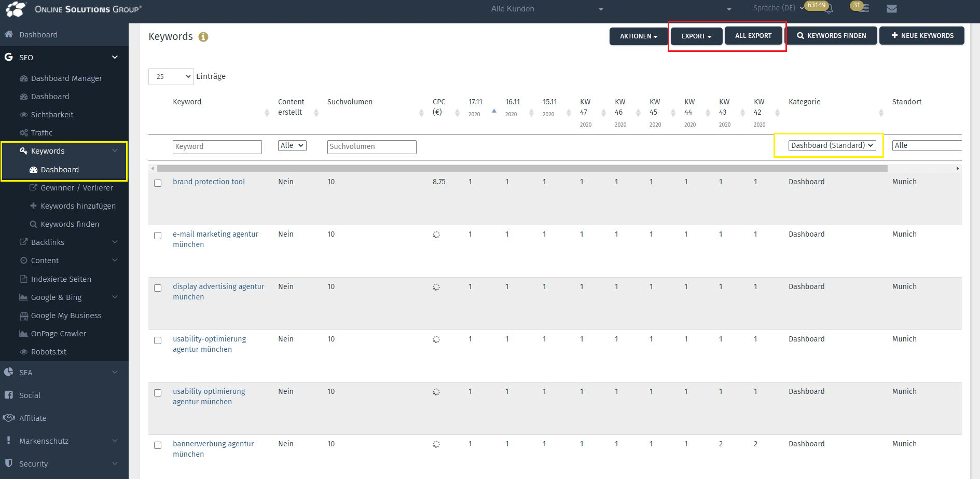Click the Dashboard Manager icon
The height and width of the screenshot is (479, 980).
point(23,78)
